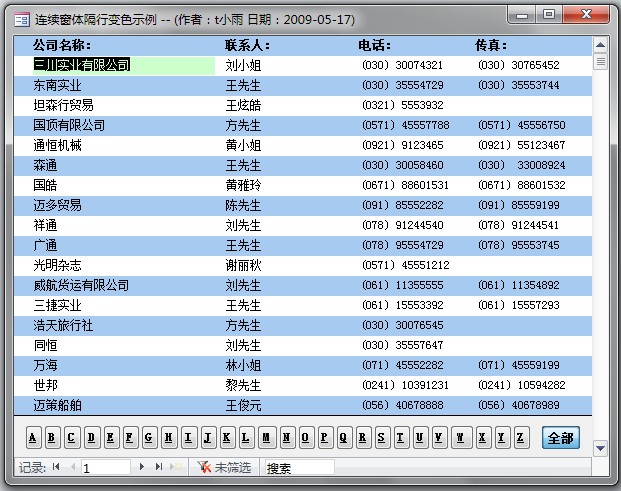Filter companies by letter H

169,438
